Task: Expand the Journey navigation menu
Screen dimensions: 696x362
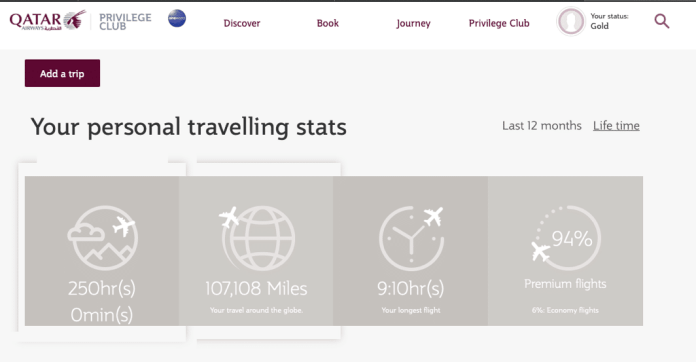Action: coord(413,24)
